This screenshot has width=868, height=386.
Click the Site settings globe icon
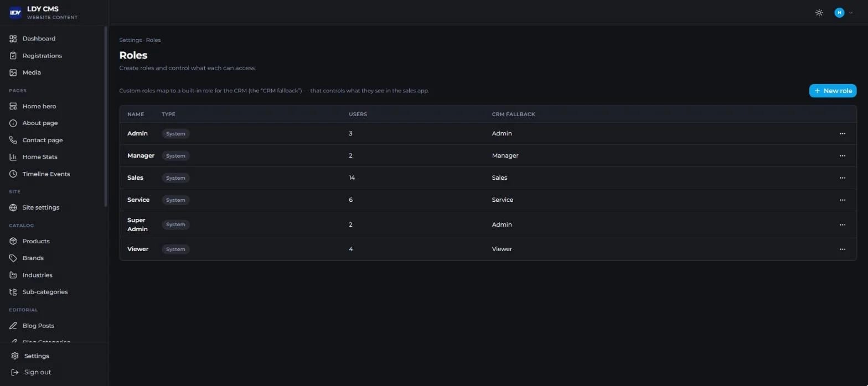point(13,207)
